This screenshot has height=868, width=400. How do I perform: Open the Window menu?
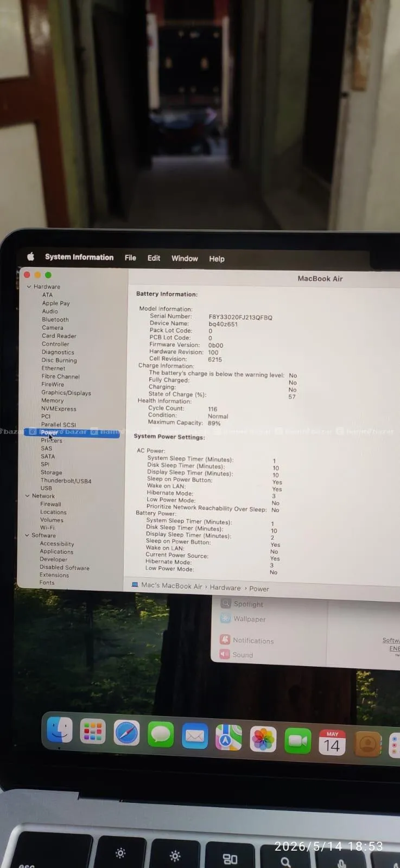185,259
